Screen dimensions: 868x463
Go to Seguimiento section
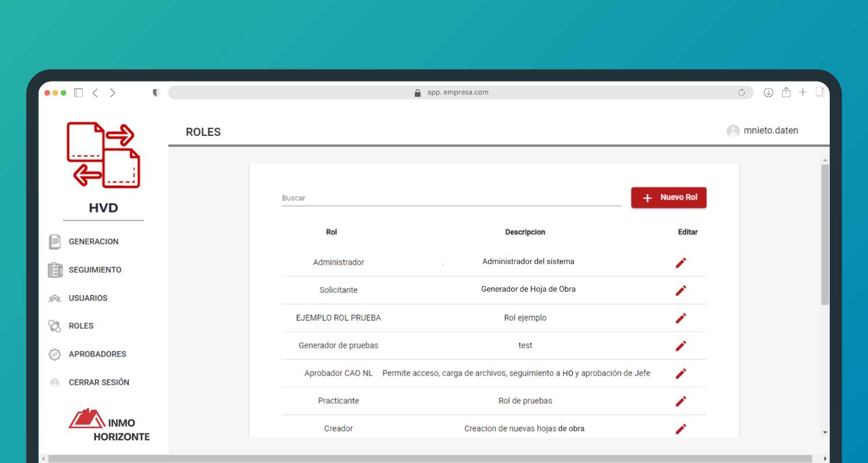(95, 270)
